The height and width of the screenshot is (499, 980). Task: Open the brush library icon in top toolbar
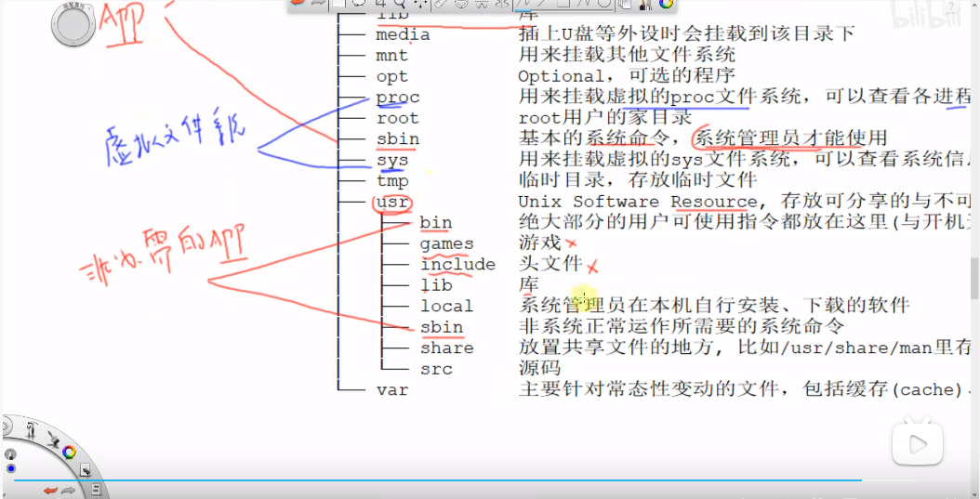coord(645,5)
